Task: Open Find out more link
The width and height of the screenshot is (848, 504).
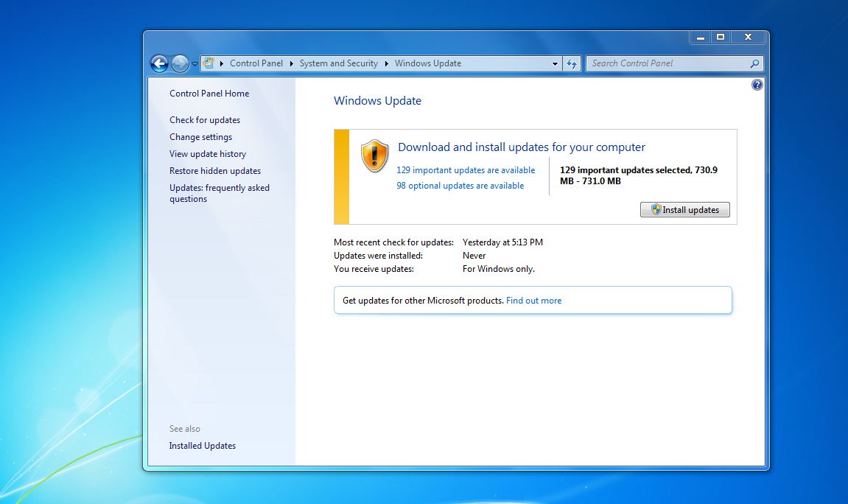Action: (533, 300)
